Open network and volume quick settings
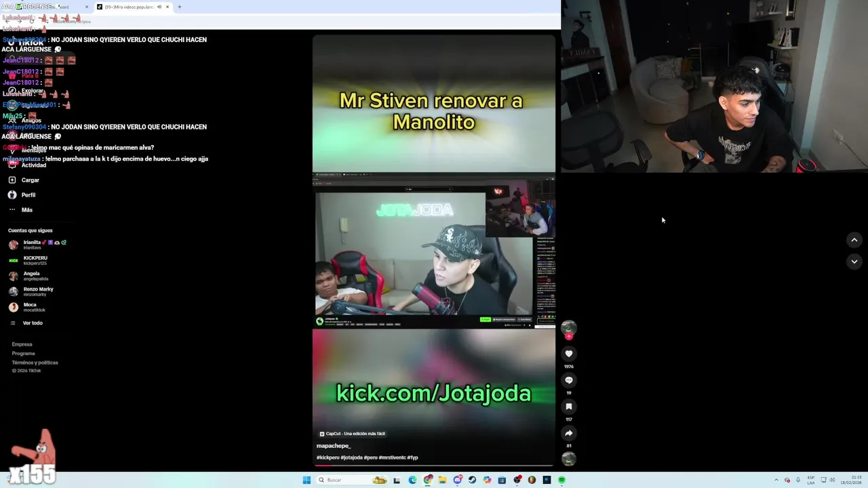 pos(827,480)
